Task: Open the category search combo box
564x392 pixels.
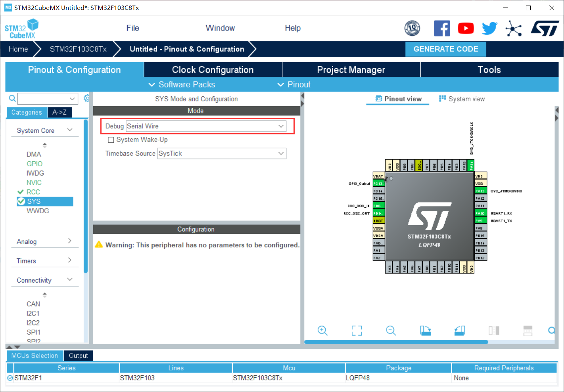Action: [47, 99]
